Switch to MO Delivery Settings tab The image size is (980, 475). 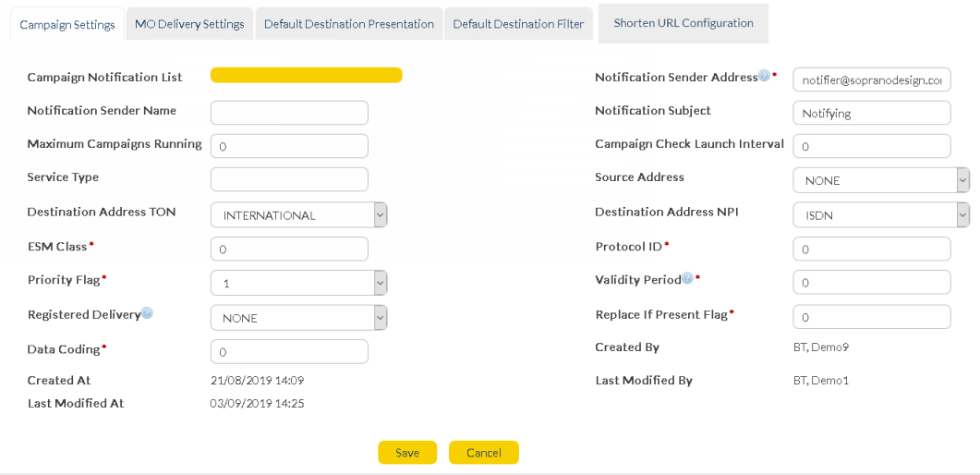pos(189,24)
